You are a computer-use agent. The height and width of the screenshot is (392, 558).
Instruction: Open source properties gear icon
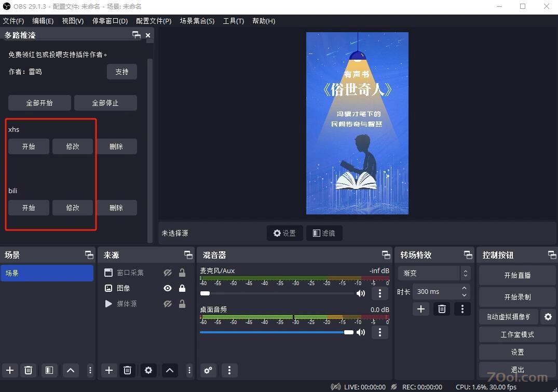pos(148,370)
